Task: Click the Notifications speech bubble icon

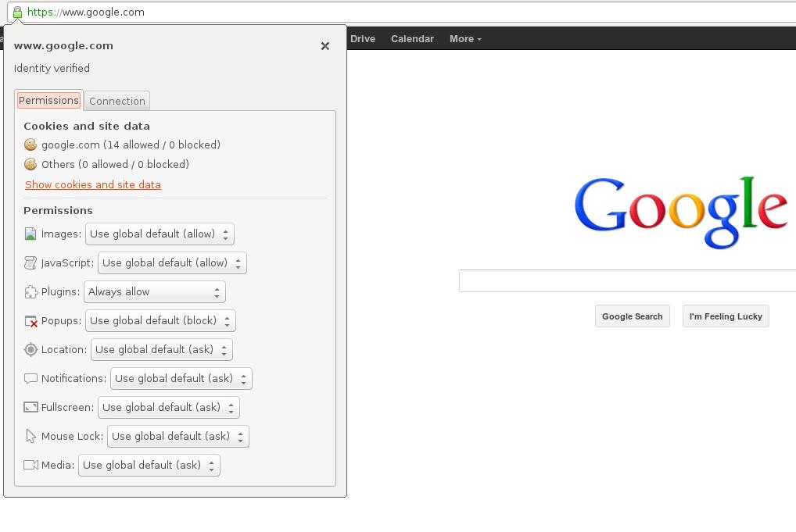Action: (x=31, y=378)
